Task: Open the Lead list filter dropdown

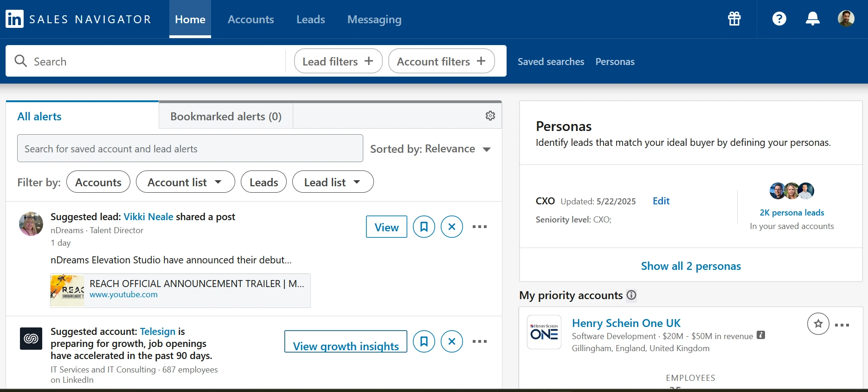Action: click(333, 182)
